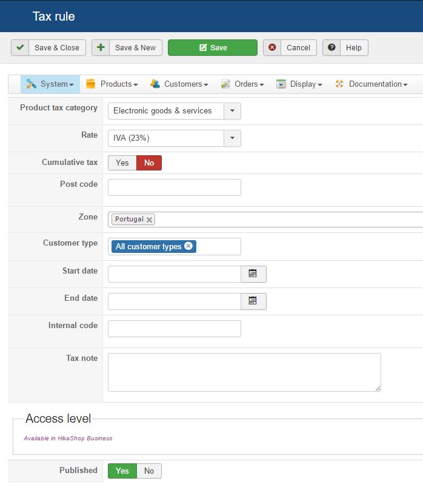Click the question mark Help icon
423x504 pixels.
[x=331, y=47]
